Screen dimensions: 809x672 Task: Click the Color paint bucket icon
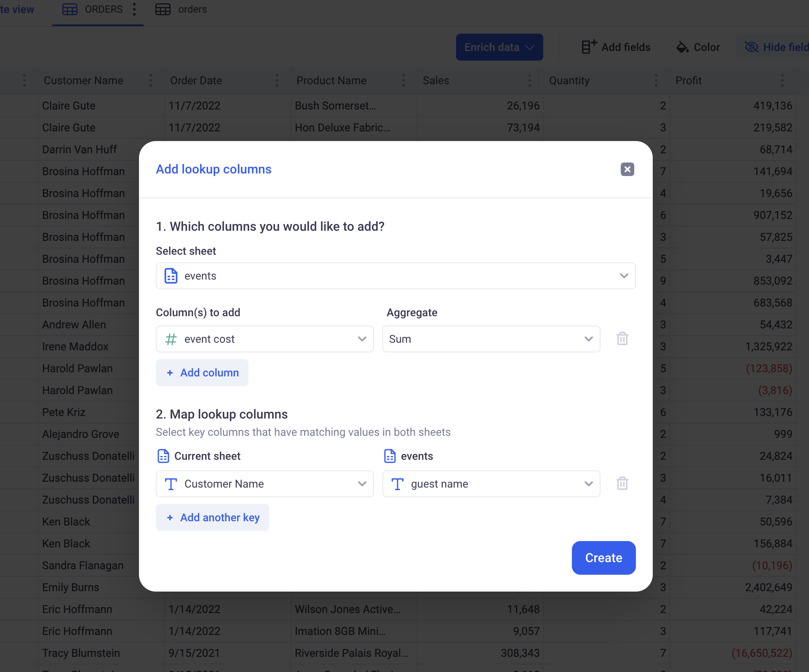click(x=682, y=47)
